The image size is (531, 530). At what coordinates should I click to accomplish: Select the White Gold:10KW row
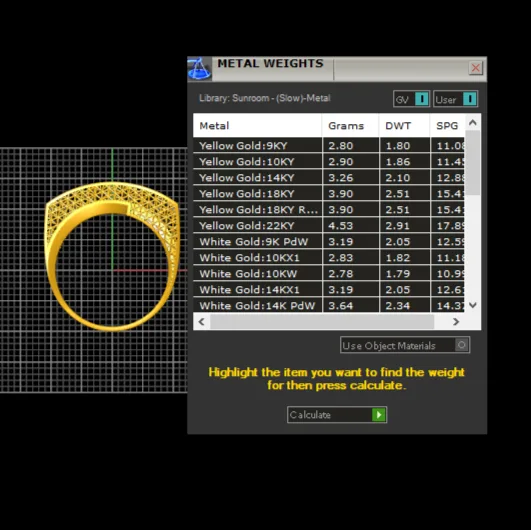click(328, 274)
